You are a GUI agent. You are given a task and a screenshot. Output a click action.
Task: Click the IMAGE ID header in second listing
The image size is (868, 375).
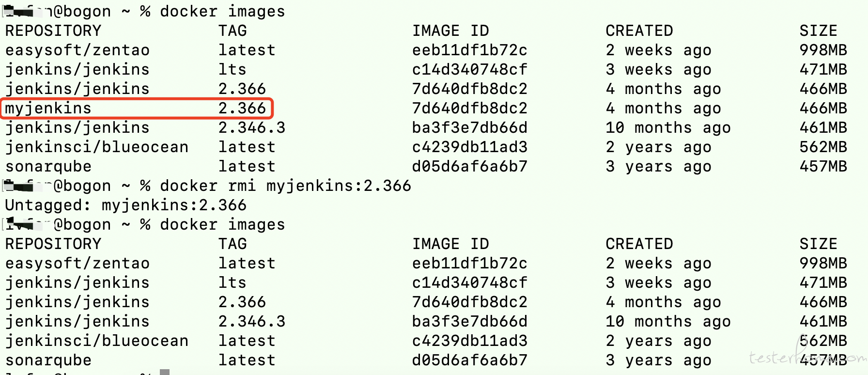(450, 244)
